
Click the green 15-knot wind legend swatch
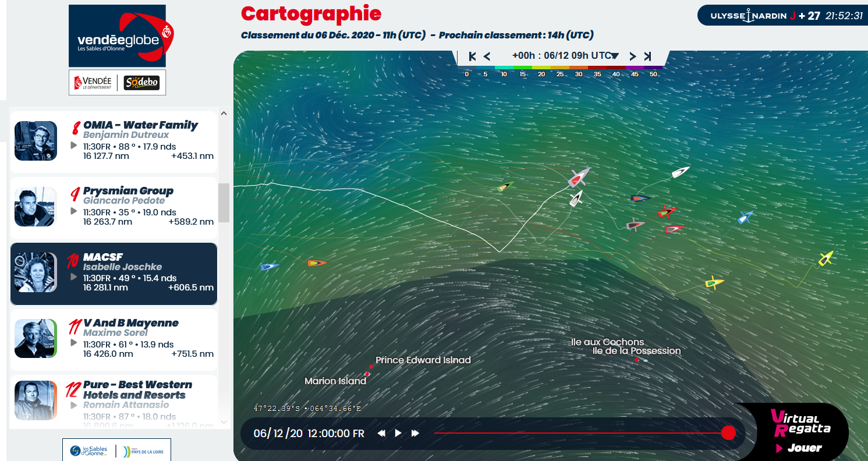[522, 68]
